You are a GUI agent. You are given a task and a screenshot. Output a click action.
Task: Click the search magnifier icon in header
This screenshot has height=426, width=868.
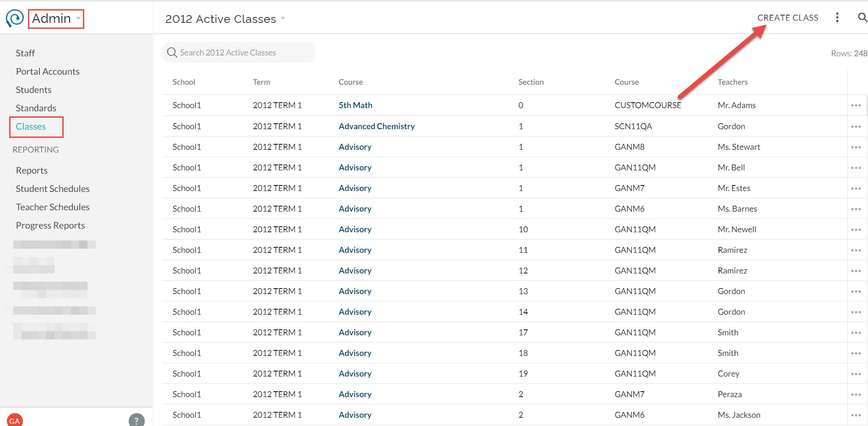pyautogui.click(x=862, y=17)
